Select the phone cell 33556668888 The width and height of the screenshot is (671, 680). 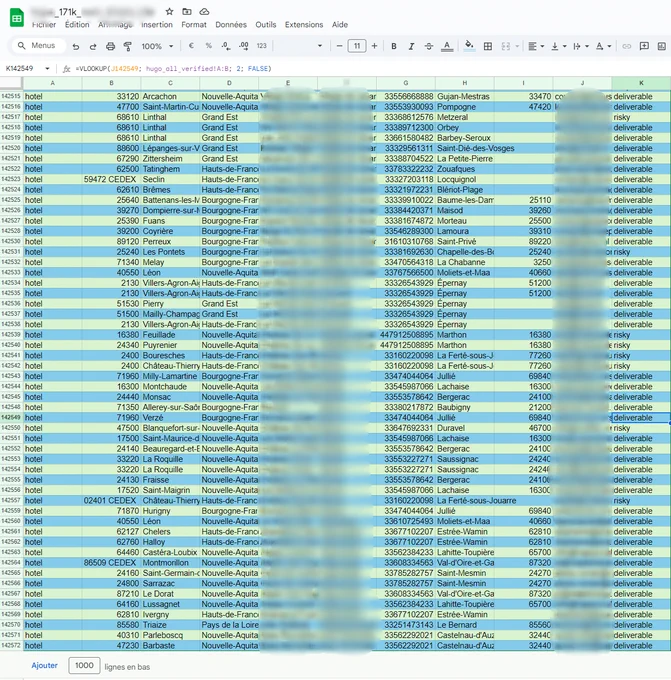(x=406, y=96)
